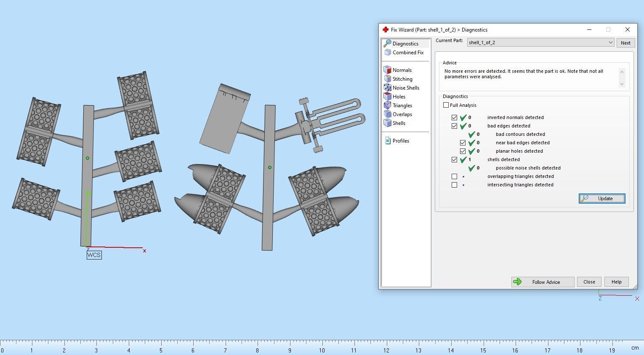Open Help for the Fix Wizard
The height and width of the screenshot is (355, 644).
pos(617,282)
